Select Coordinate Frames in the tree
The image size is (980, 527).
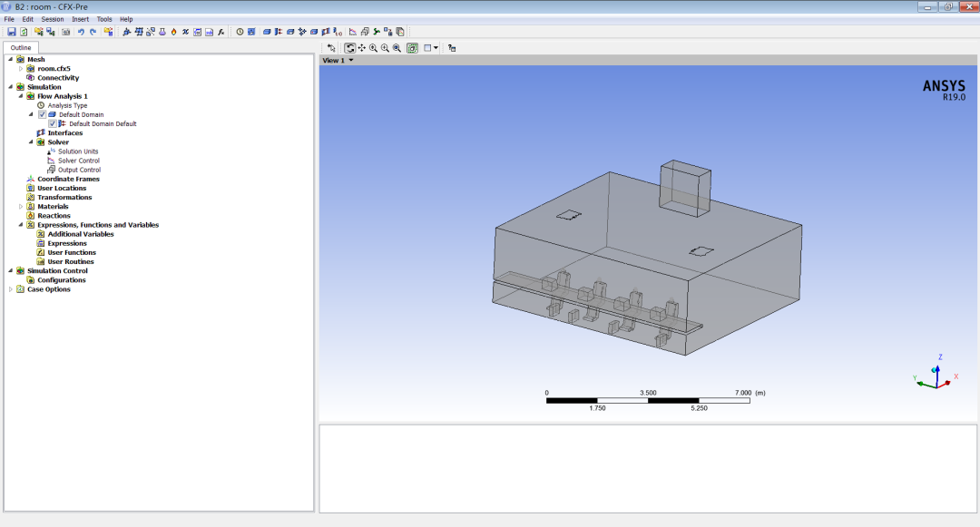coord(68,179)
